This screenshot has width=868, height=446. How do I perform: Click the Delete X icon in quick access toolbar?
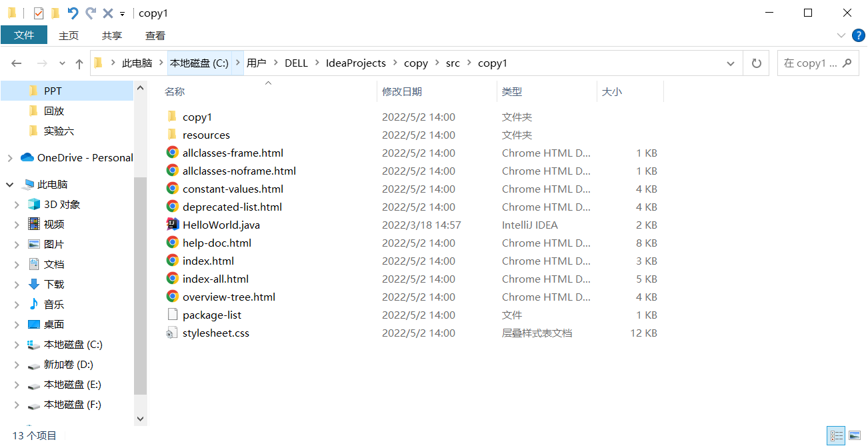pyautogui.click(x=108, y=13)
